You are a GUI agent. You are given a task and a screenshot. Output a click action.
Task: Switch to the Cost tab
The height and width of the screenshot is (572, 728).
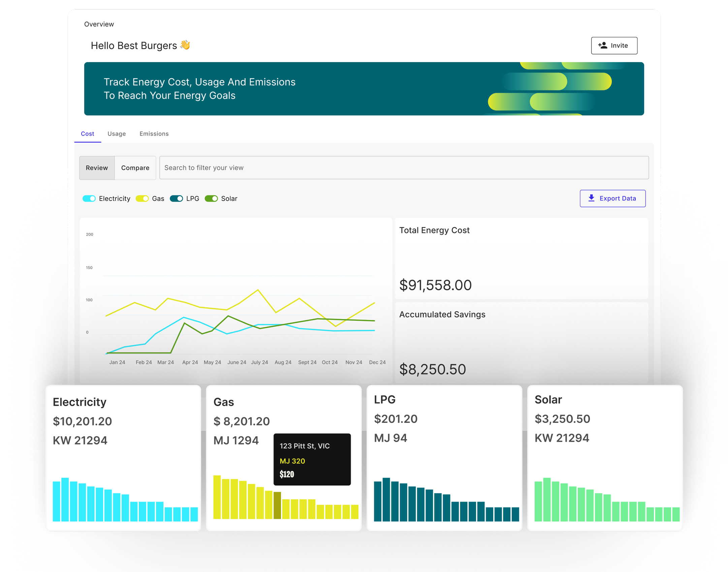pyautogui.click(x=87, y=134)
